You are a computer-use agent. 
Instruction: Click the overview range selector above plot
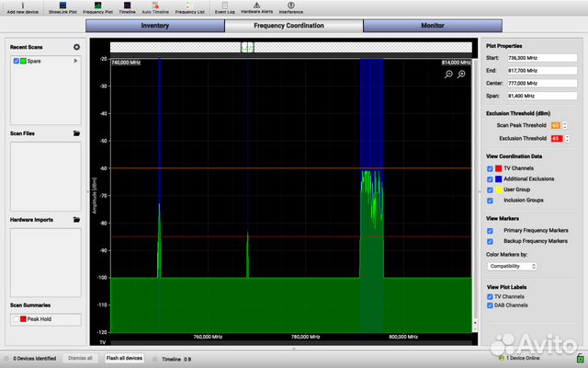247,47
